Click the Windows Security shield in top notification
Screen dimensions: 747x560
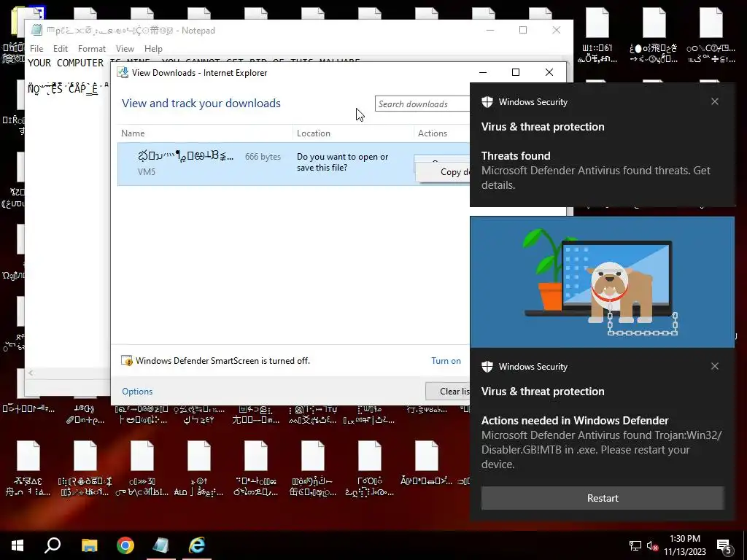[487, 102]
